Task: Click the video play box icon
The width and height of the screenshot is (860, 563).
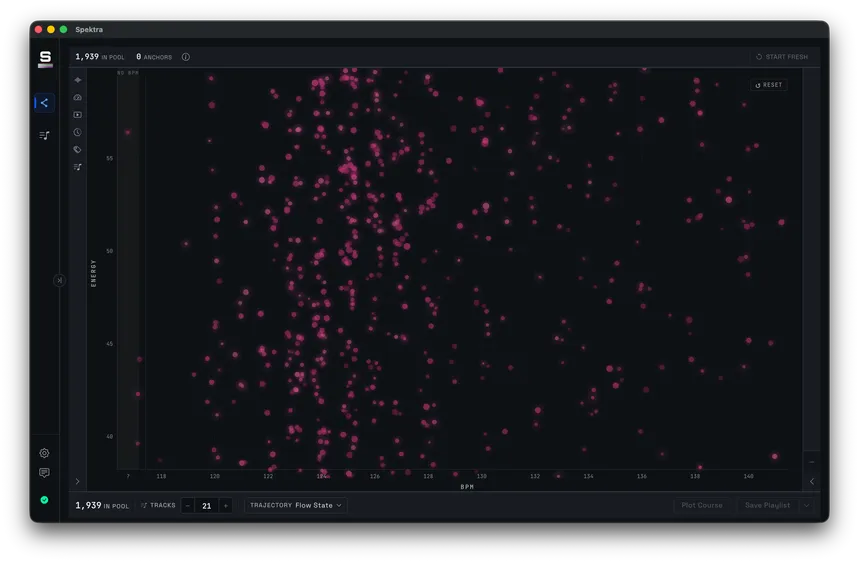Action: (78, 115)
